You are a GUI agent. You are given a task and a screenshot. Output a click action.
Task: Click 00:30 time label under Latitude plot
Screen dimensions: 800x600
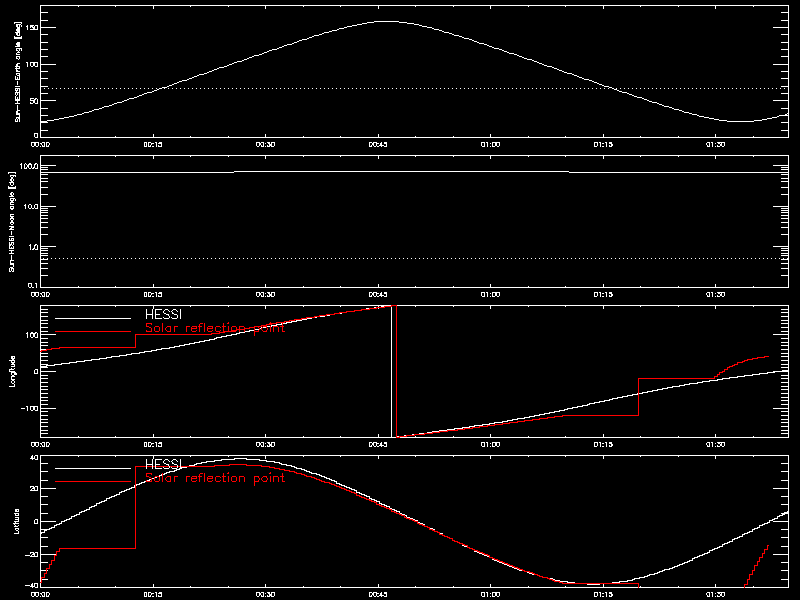click(x=265, y=594)
